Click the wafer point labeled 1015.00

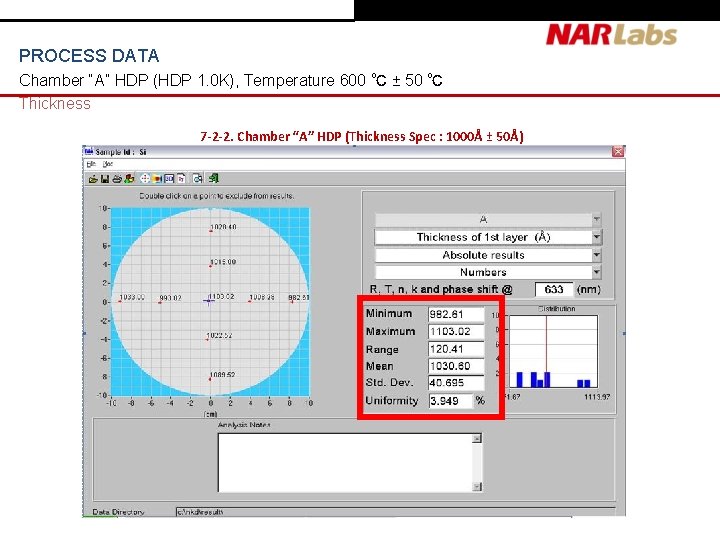click(x=210, y=266)
